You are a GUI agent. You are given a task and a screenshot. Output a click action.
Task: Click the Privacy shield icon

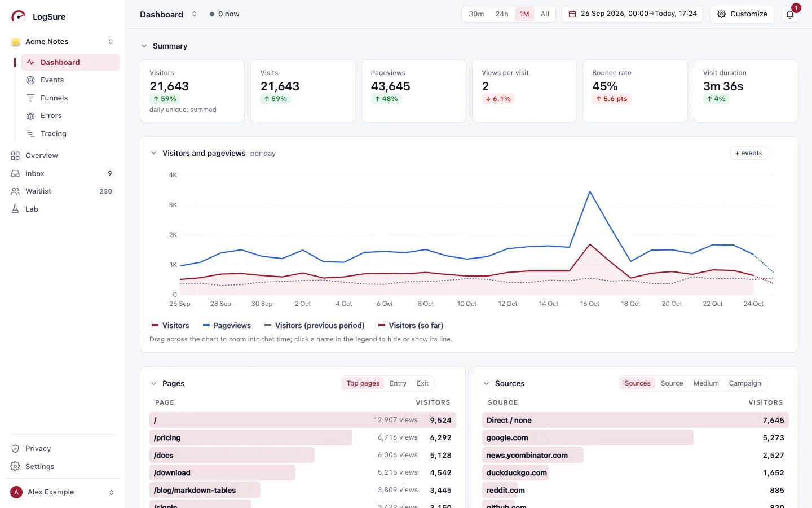point(15,449)
